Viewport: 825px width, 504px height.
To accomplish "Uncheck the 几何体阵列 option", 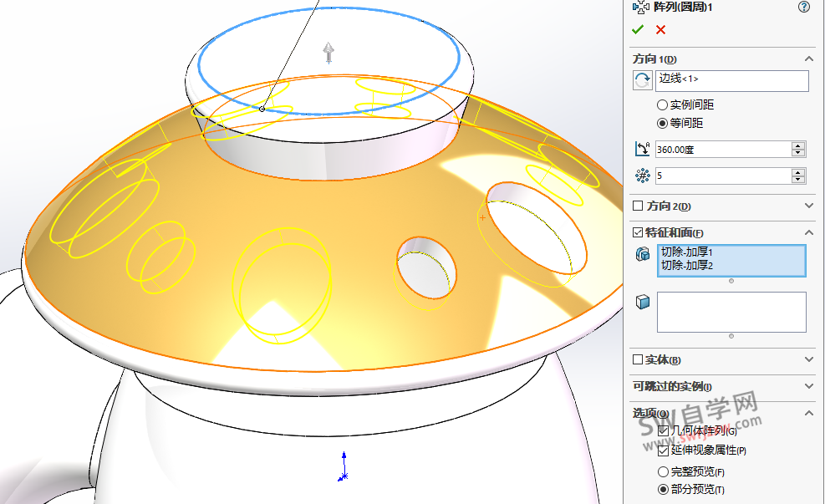I will pos(664,430).
